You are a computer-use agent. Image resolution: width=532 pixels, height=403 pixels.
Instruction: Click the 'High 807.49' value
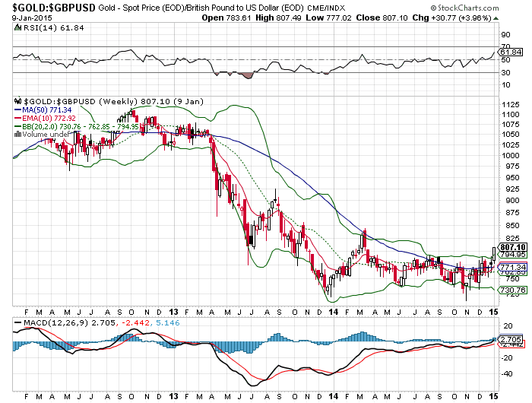(x=278, y=17)
